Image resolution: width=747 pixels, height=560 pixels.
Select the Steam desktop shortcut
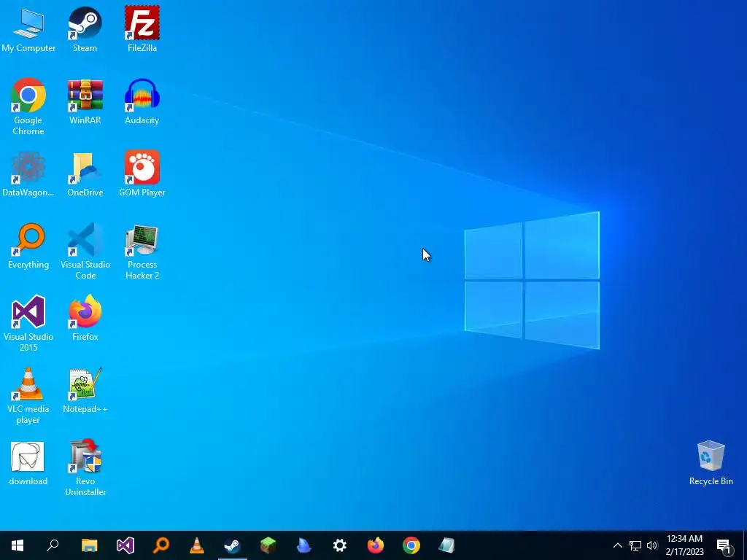85,29
